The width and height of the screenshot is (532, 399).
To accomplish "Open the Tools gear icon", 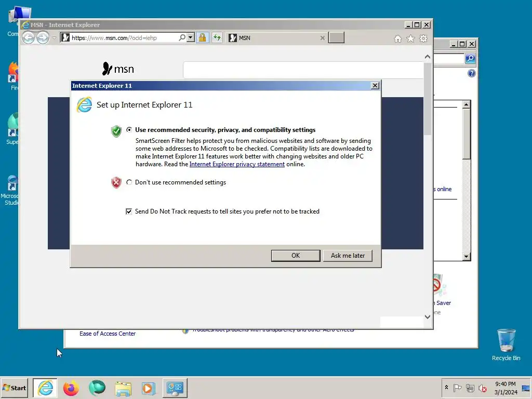I will pos(423,38).
